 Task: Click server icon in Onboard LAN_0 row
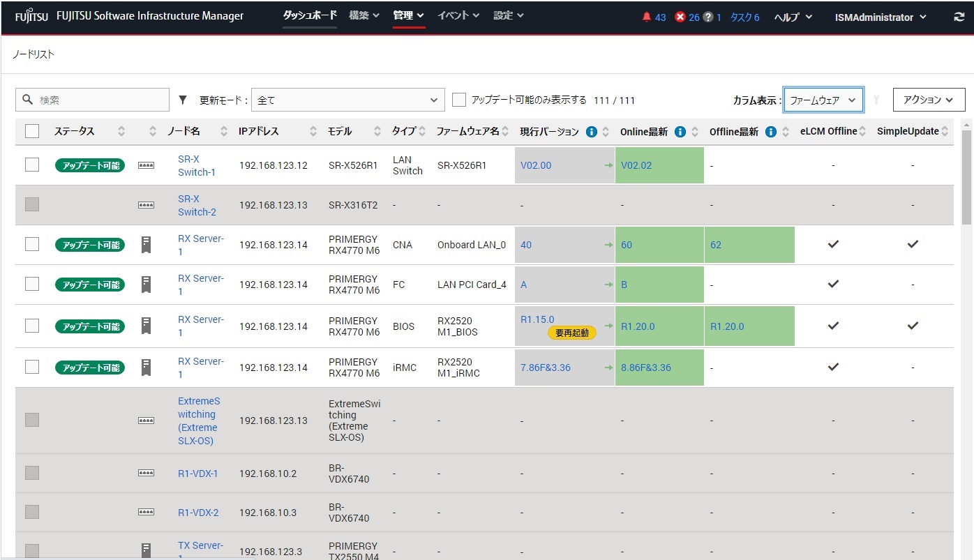coord(146,245)
